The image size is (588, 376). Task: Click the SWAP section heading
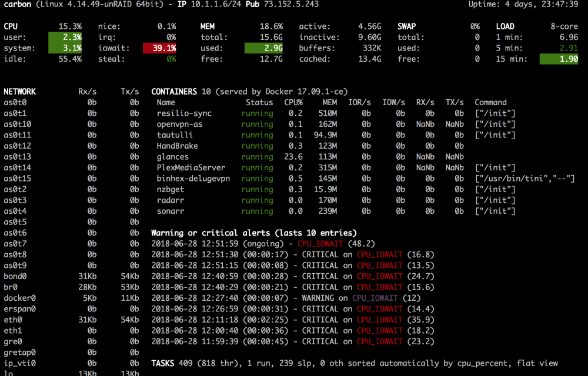point(407,26)
